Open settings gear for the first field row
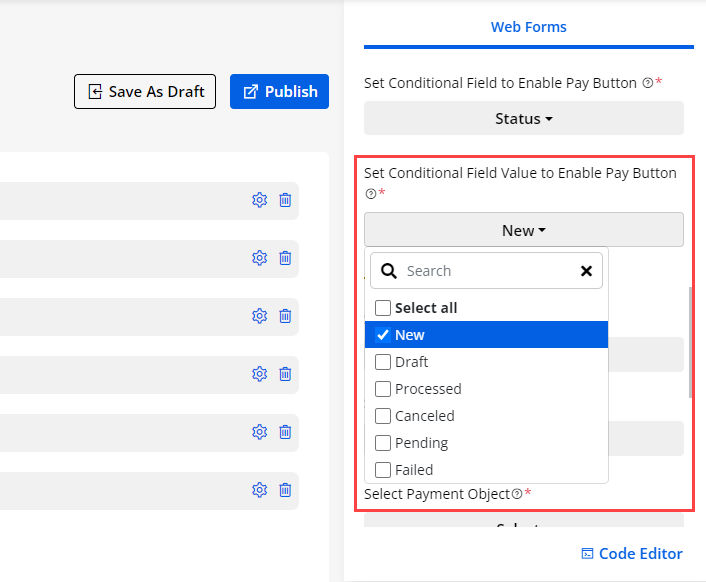The image size is (706, 582). coord(259,200)
